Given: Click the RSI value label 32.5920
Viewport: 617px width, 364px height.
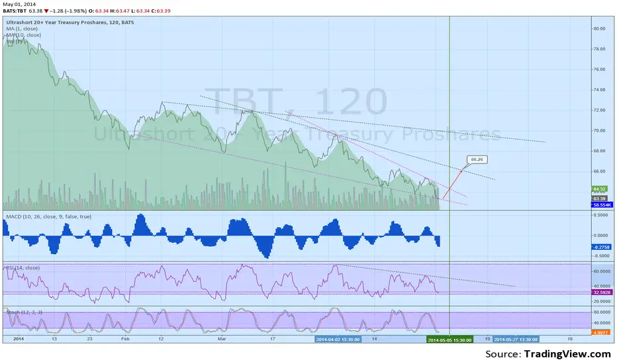Looking at the screenshot, I should (602, 293).
